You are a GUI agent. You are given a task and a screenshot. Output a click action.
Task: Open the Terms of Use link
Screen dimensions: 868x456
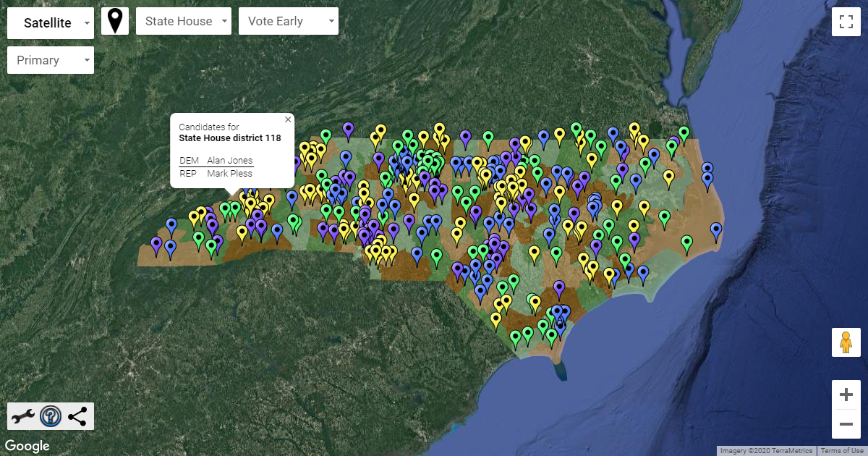click(841, 450)
